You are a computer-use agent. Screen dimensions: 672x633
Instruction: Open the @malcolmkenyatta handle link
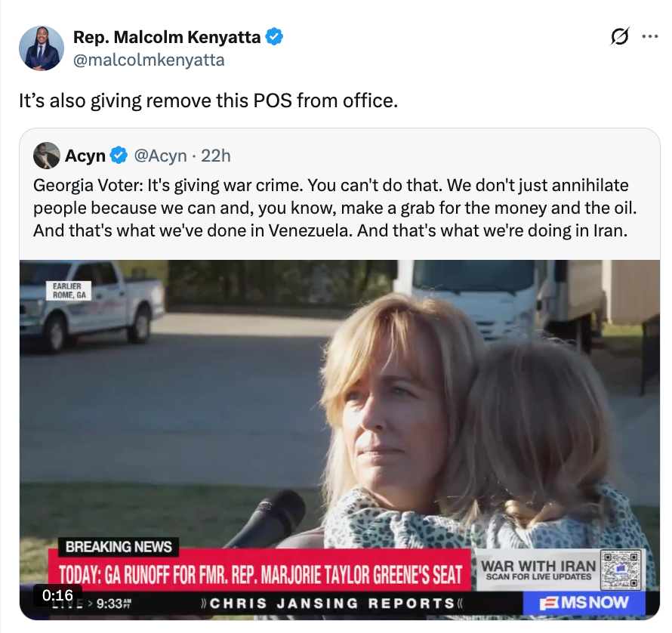coord(149,60)
